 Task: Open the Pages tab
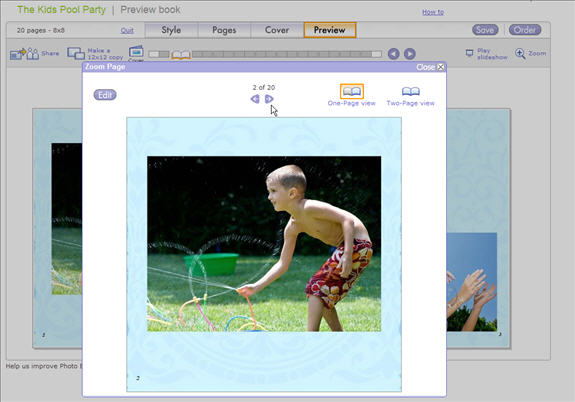click(224, 30)
